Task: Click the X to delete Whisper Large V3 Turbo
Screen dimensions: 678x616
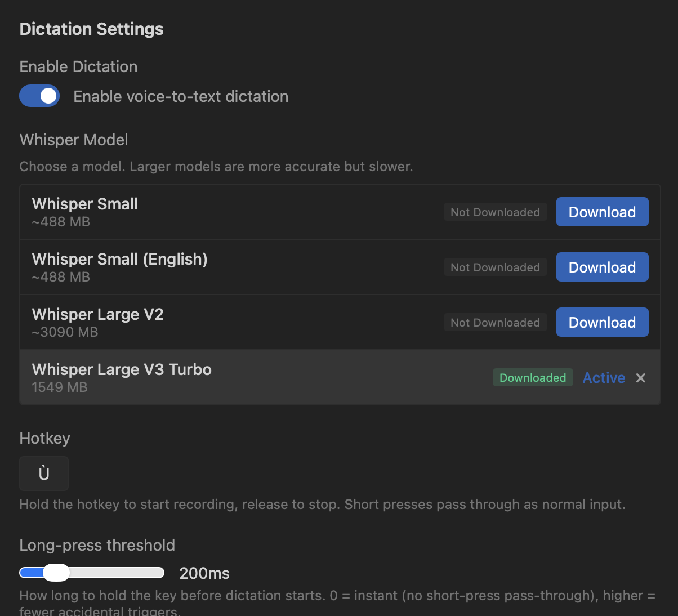Action: pos(641,378)
